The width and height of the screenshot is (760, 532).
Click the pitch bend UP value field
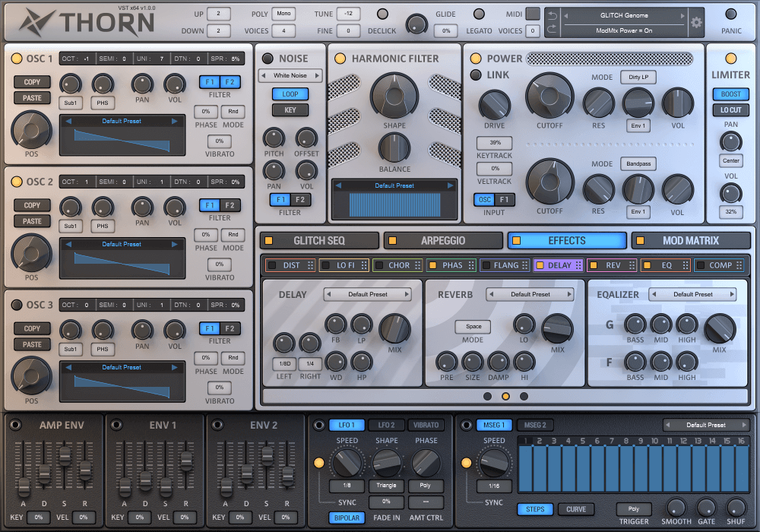coord(218,14)
